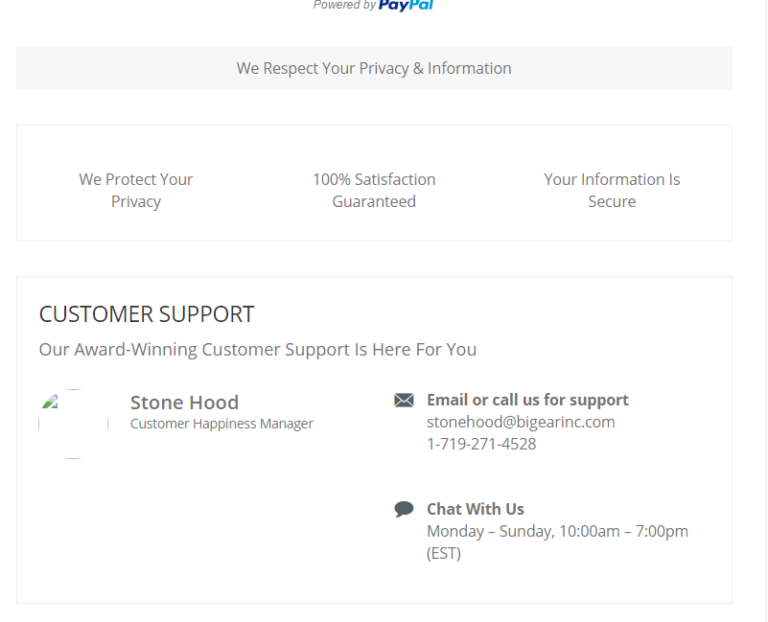Viewport: 768px width, 622px height.
Task: Click the Stone Hood name
Action: [184, 403]
